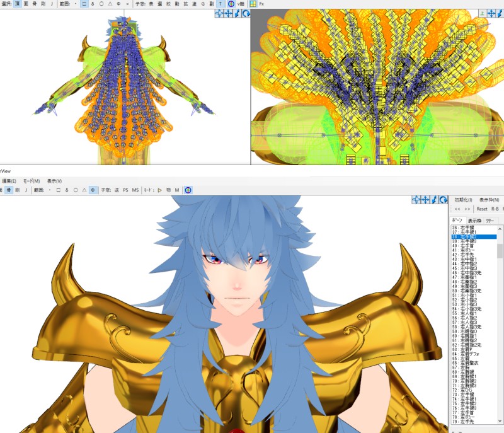This screenshot has width=504, height=433.
Task: Click camera pan icon in top-left viewport
Action: pos(219,13)
